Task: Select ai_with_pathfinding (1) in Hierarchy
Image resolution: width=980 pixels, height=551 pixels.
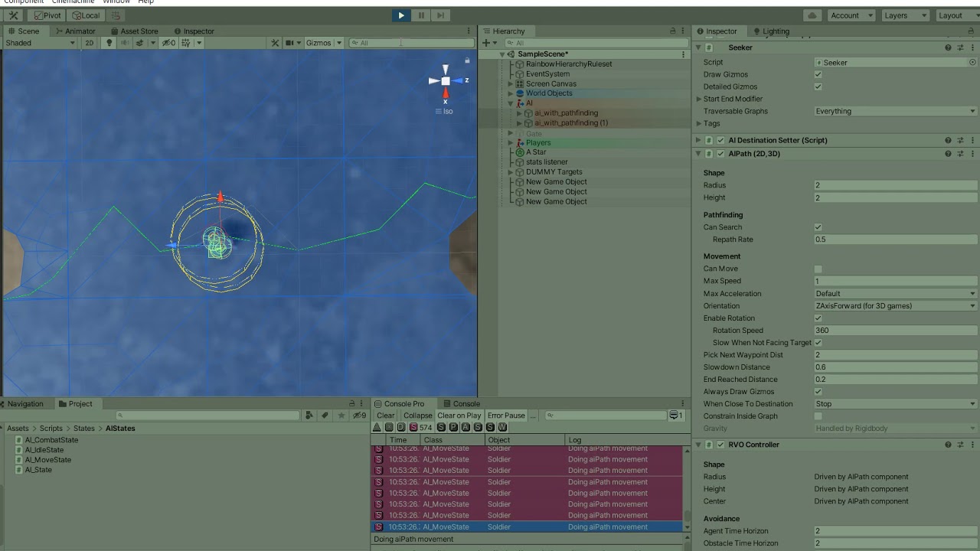Action: click(x=571, y=123)
